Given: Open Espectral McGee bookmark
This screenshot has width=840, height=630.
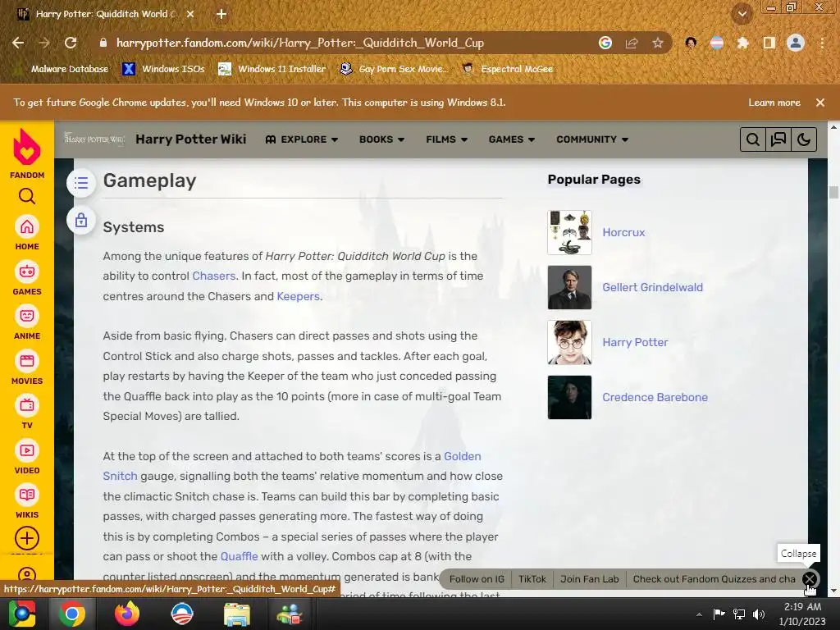Looking at the screenshot, I should coord(508,69).
